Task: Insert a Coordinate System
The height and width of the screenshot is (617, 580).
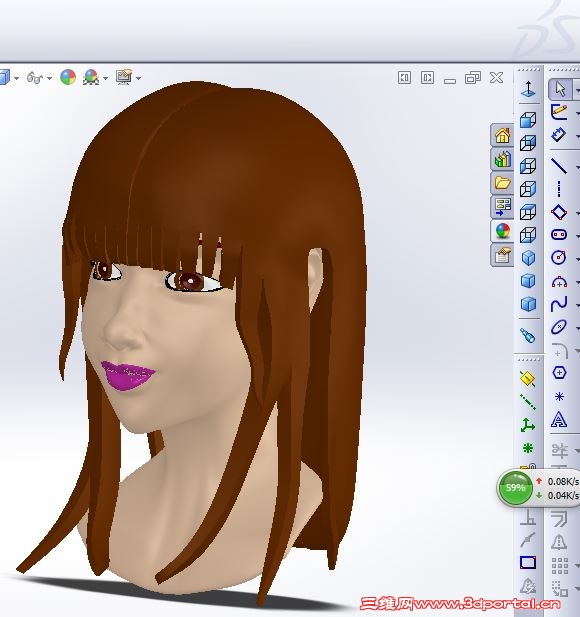Action: click(x=528, y=425)
